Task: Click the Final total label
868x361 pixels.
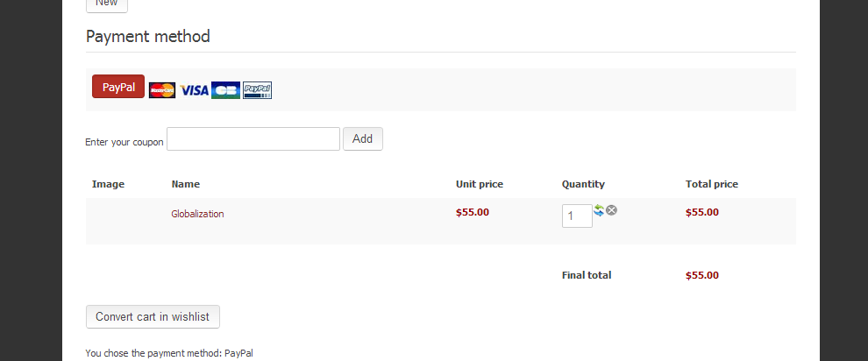Action: pos(587,275)
